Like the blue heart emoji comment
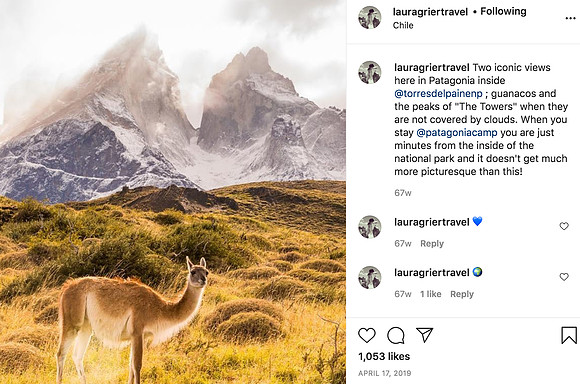 (564, 226)
